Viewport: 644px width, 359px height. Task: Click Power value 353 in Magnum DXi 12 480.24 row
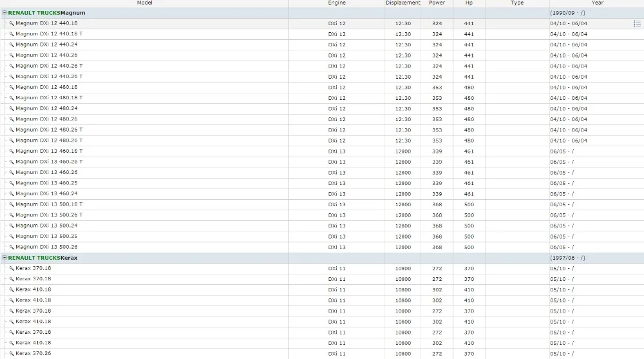tap(437, 109)
